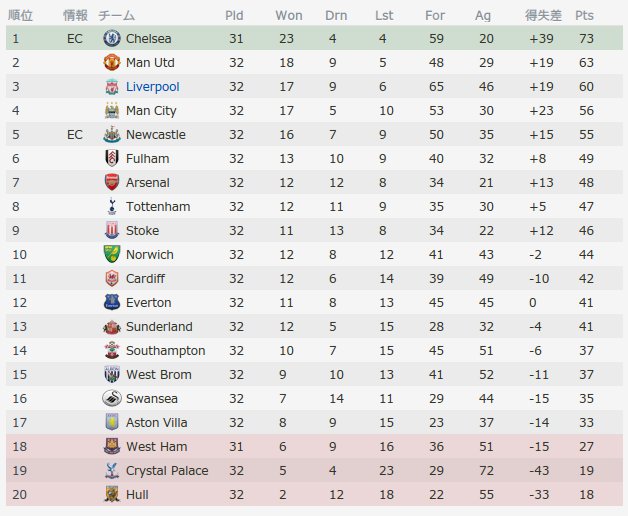Screen dimensions: 628x516
Task: Sort by the Won column header
Action: click(x=289, y=15)
